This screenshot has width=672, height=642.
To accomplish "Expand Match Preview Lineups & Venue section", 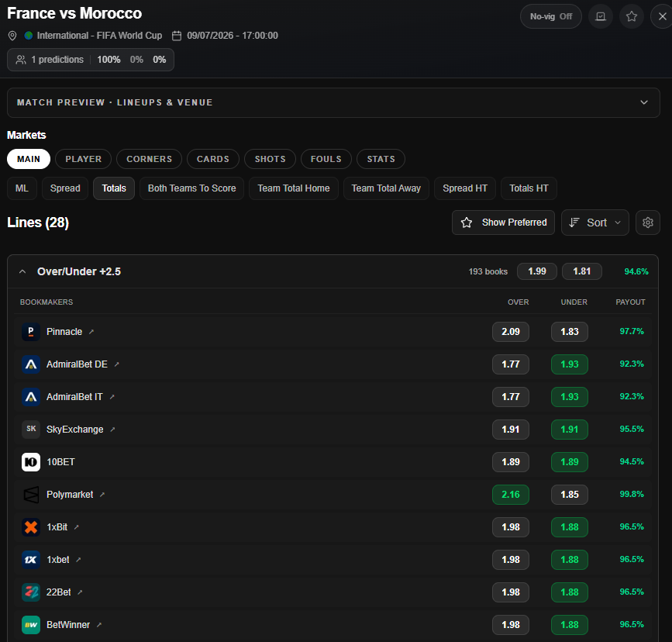I will click(333, 102).
